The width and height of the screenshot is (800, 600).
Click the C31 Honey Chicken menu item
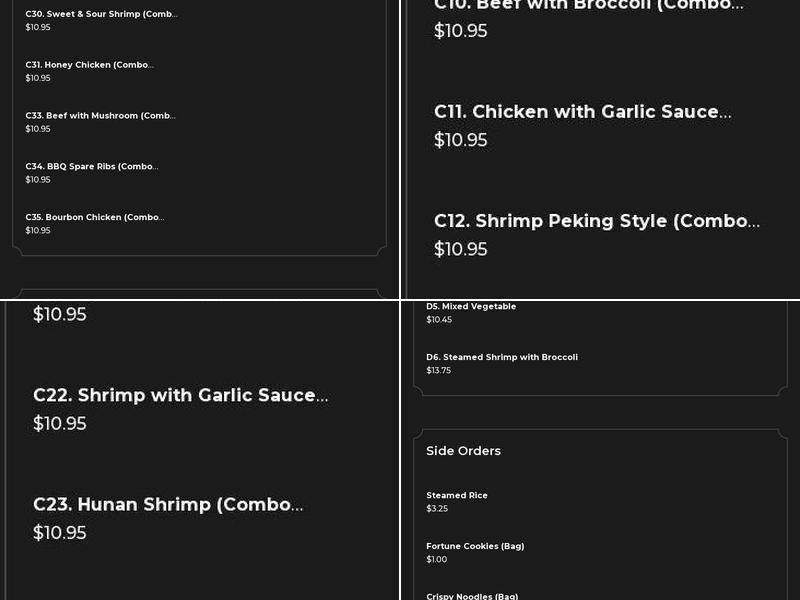[x=89, y=64]
